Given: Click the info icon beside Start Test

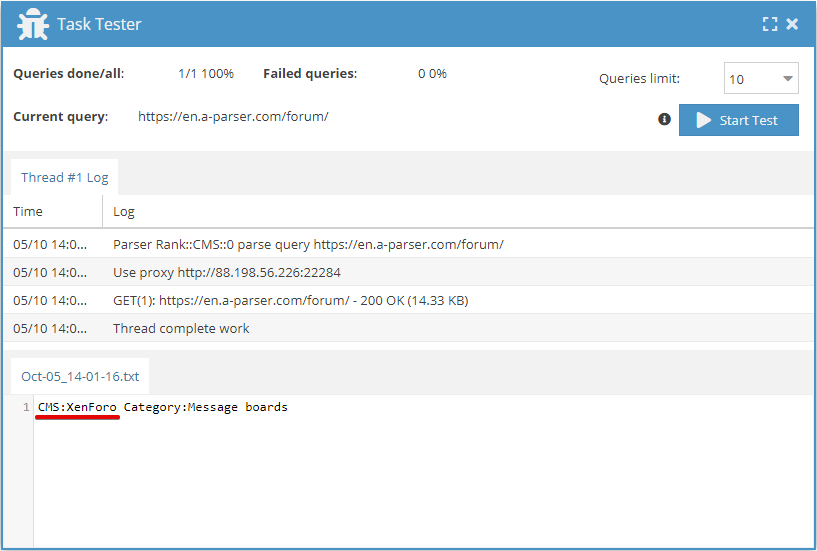Looking at the screenshot, I should click(664, 119).
